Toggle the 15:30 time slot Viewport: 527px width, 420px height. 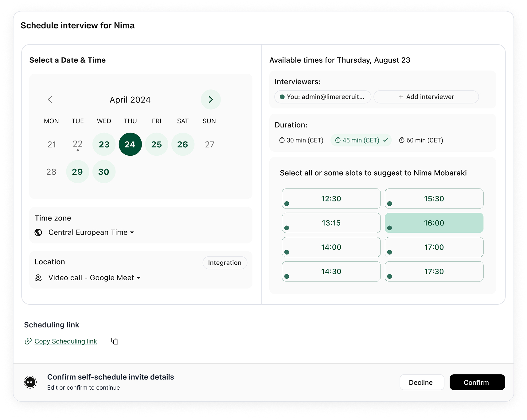[x=434, y=199]
